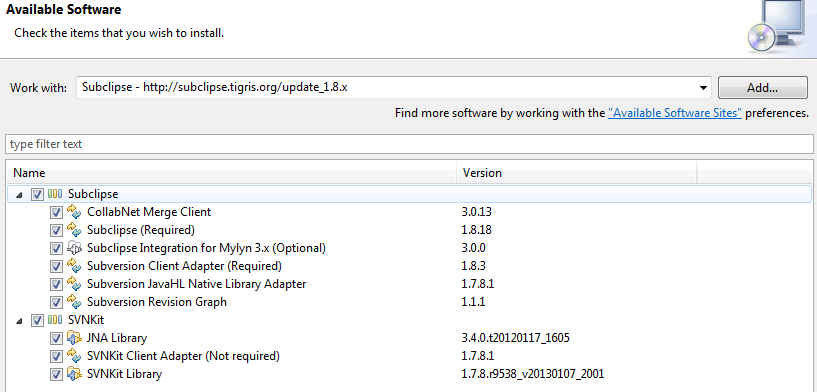Open the Available Software Sites link
Screen dimensions: 817x392
(675, 113)
